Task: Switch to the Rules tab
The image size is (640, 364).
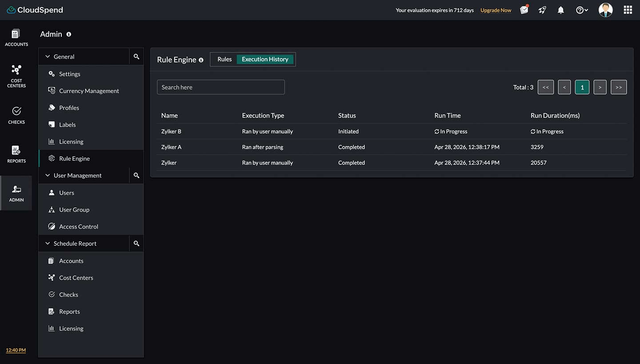Action: coord(224,59)
